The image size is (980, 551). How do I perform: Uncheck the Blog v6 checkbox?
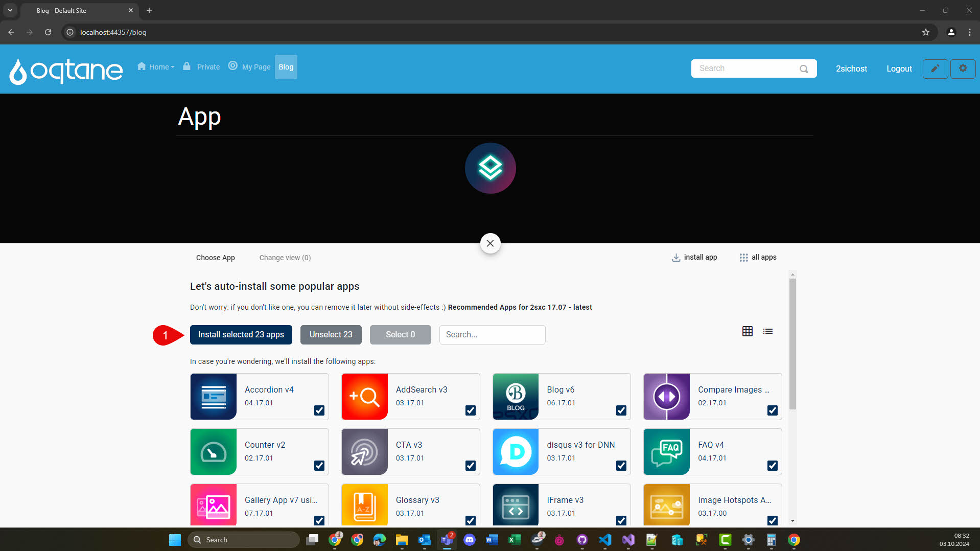coord(621,410)
